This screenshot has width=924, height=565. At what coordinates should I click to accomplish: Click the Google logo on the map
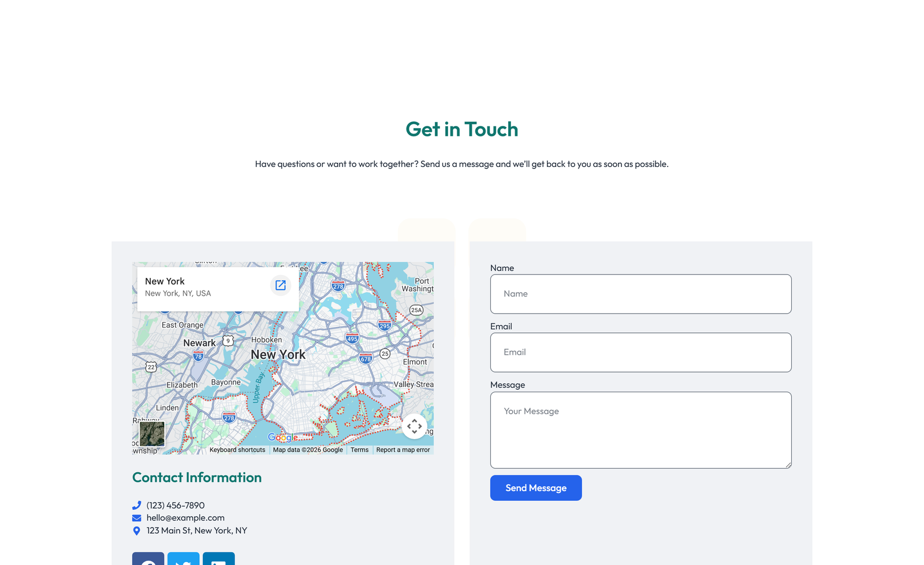click(x=282, y=437)
